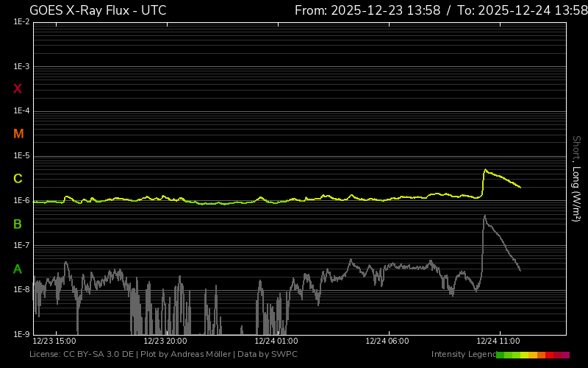Click the peak of the yellow flux curve
Image resolution: width=588 pixels, height=368 pixels.
[x=485, y=170]
